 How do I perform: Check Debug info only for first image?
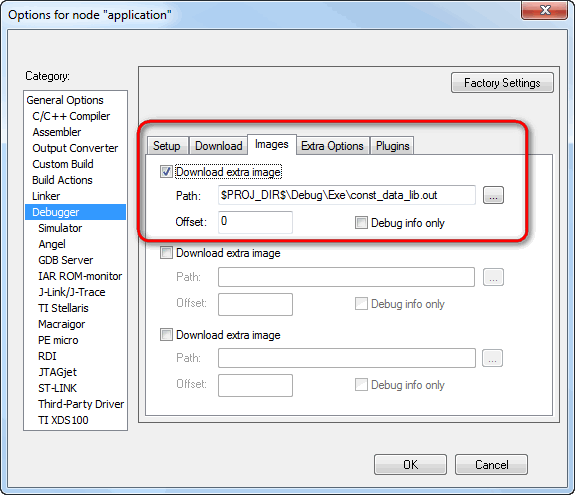pyautogui.click(x=361, y=223)
